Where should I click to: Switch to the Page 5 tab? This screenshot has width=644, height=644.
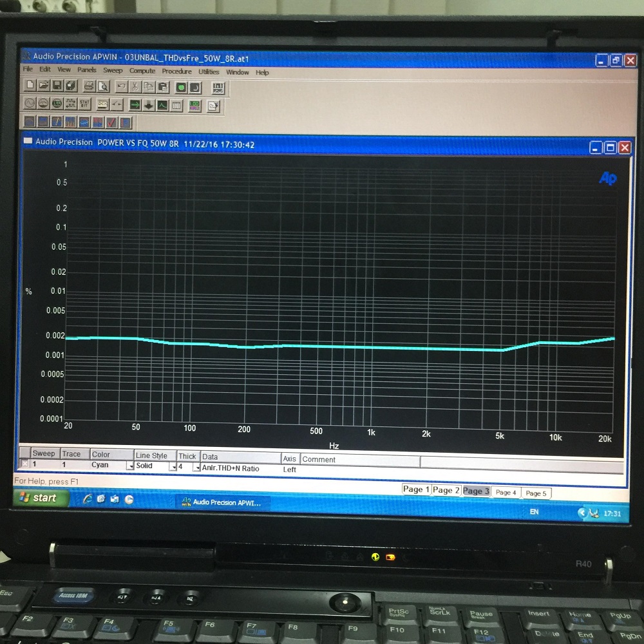click(536, 493)
